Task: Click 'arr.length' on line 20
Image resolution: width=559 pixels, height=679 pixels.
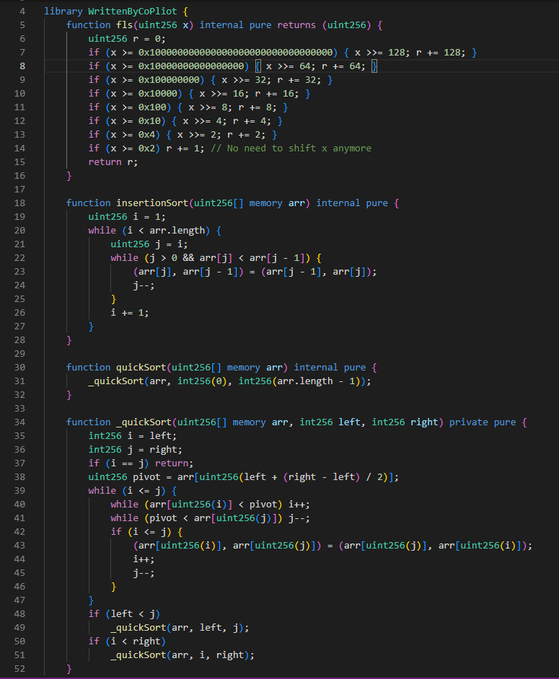Action: point(177,231)
